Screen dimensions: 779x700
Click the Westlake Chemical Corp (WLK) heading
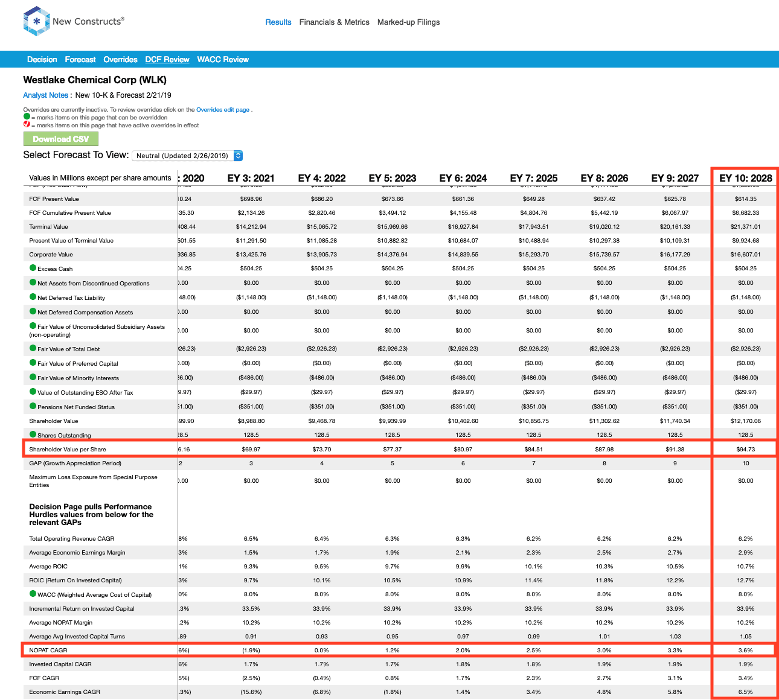[95, 80]
